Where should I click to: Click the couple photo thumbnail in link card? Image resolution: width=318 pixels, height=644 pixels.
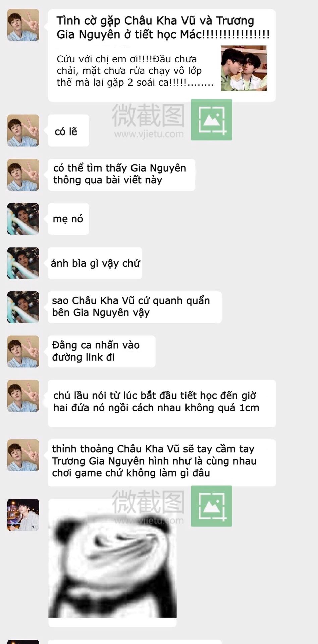(x=244, y=68)
